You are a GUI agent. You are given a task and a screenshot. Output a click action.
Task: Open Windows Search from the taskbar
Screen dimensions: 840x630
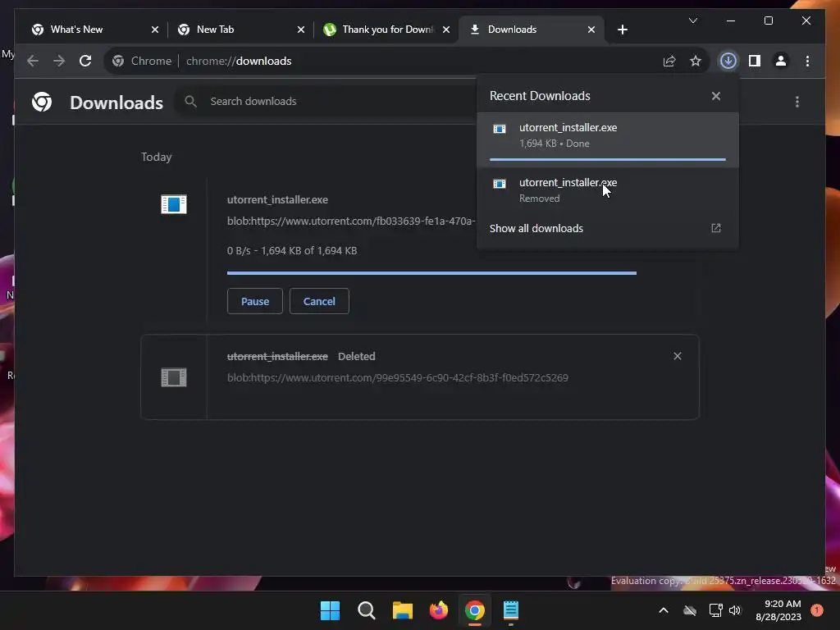point(367,610)
